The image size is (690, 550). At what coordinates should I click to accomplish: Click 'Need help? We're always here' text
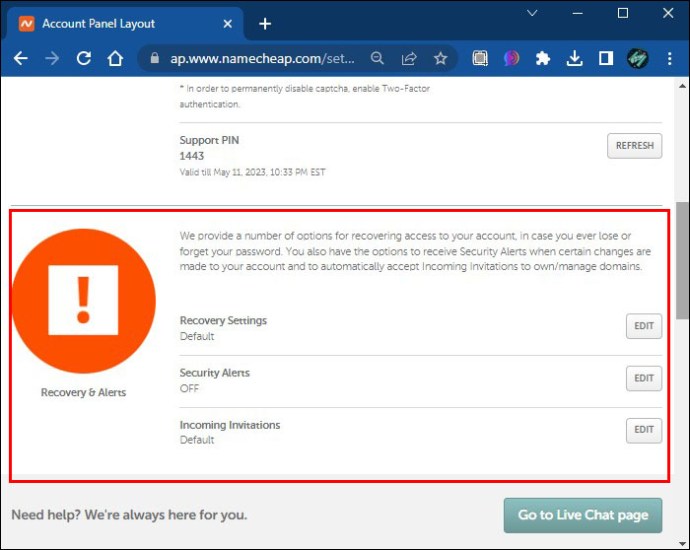pos(129,515)
